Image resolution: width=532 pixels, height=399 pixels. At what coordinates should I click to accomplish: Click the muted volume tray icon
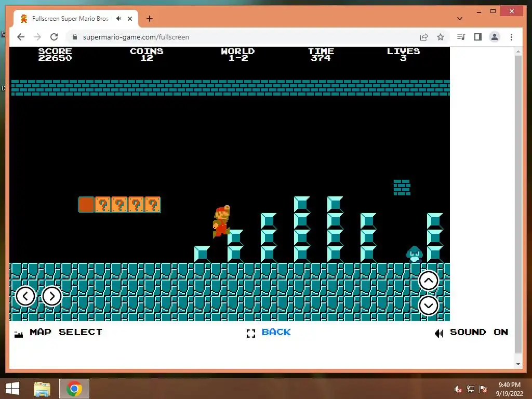tap(458, 389)
